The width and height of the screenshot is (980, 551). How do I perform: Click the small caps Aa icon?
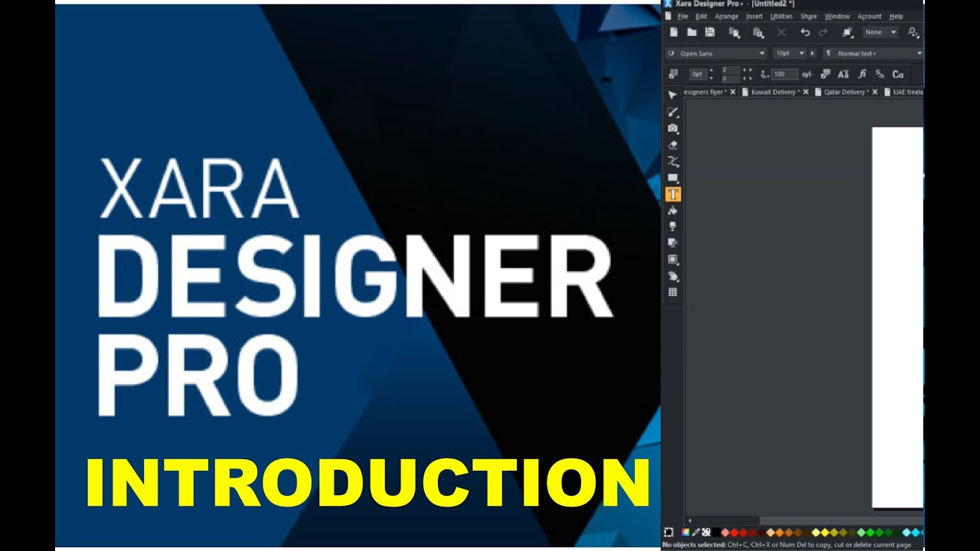[x=843, y=74]
